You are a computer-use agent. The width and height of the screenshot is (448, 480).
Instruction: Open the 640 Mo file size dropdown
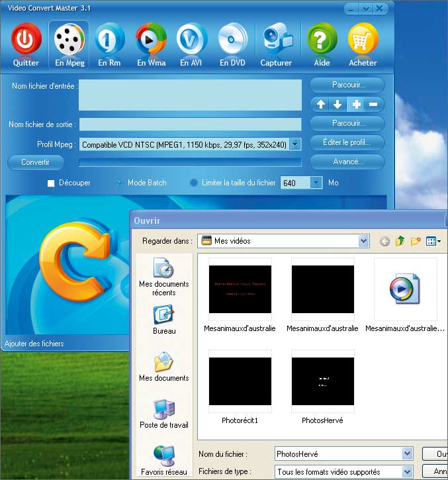click(316, 183)
